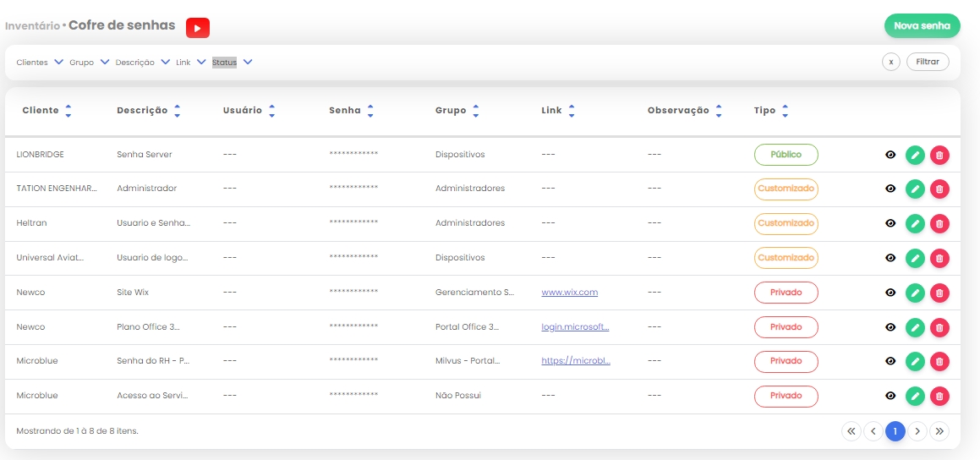Delete the LIONBRIDGE password entry

[x=939, y=155]
